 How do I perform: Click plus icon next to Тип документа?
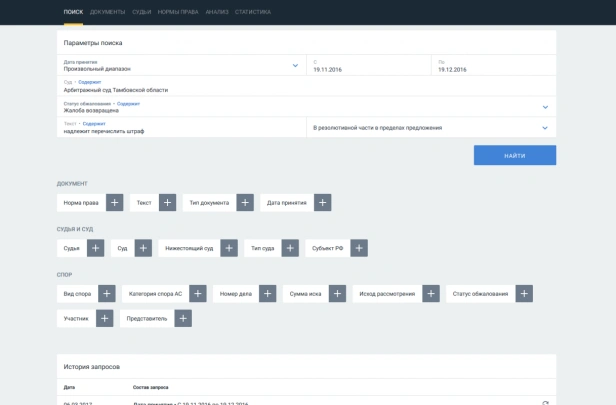245,203
